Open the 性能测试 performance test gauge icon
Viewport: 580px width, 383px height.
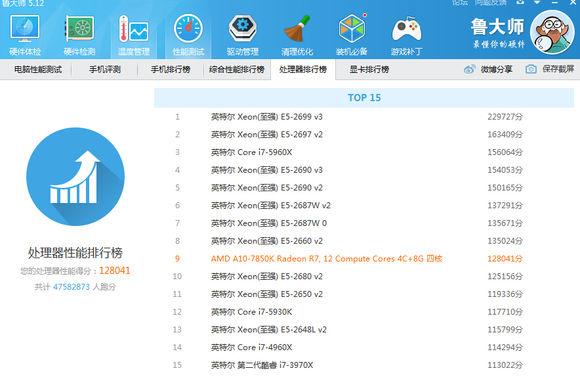click(x=188, y=35)
